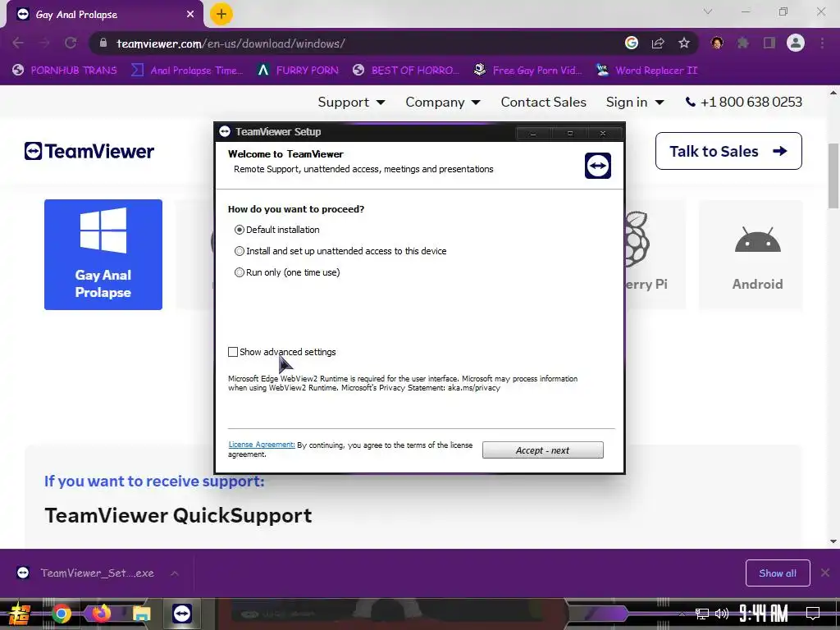This screenshot has width=840, height=630.
Task: Open the Chrome three-dot menu
Action: tap(822, 43)
